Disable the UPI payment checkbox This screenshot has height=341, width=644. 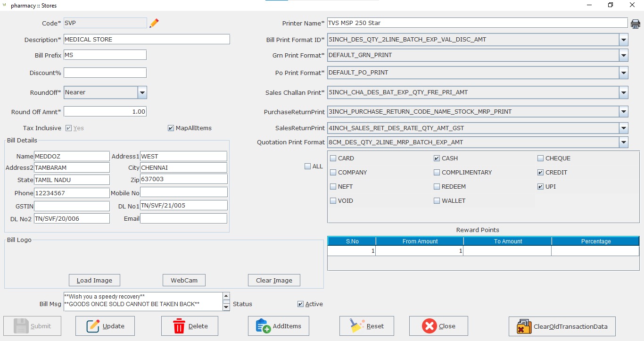[x=541, y=187]
